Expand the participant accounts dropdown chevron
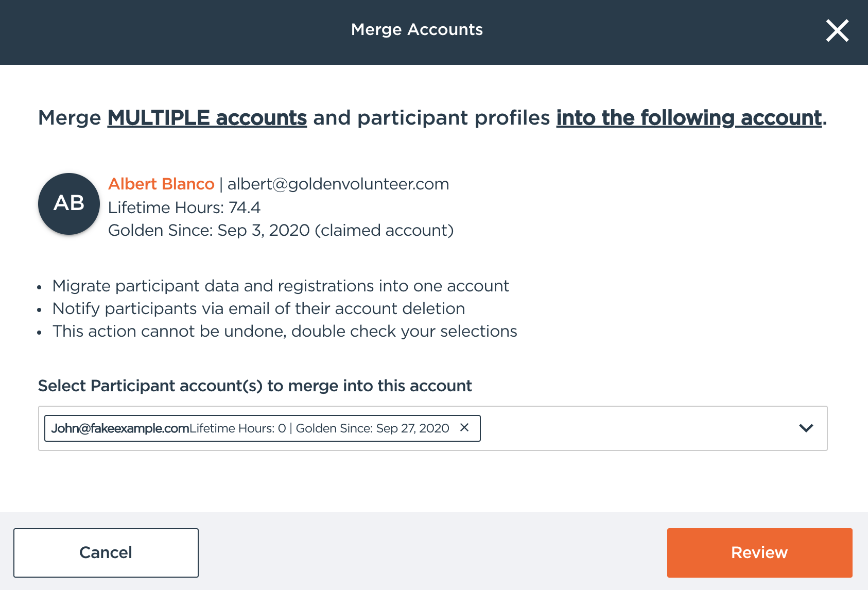 point(806,428)
